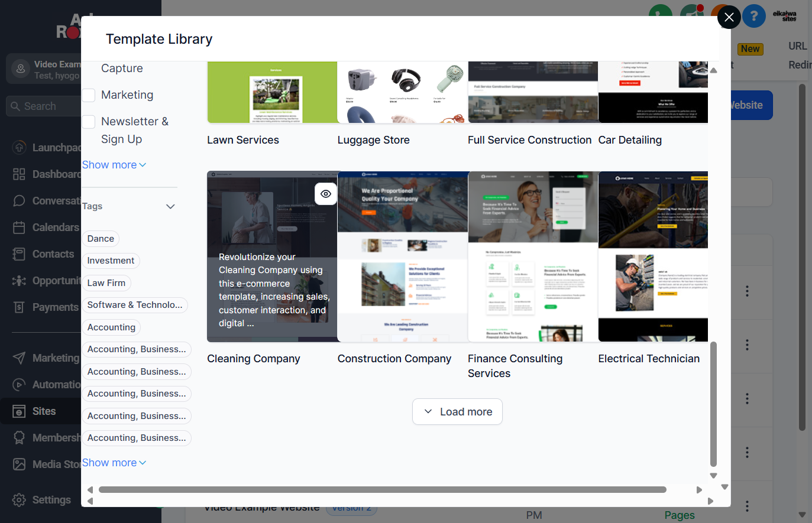Image resolution: width=812 pixels, height=523 pixels.
Task: Go to Dashboard in the sidebar
Action: click(46, 174)
